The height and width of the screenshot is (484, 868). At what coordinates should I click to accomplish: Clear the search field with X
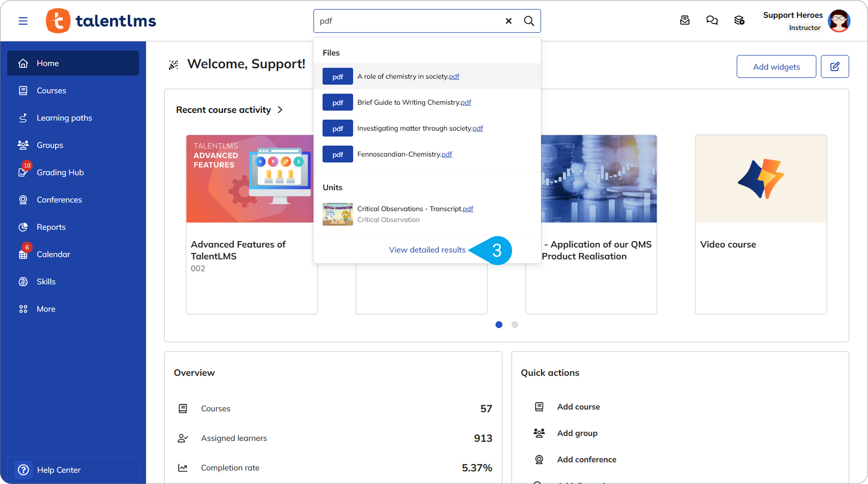(509, 21)
